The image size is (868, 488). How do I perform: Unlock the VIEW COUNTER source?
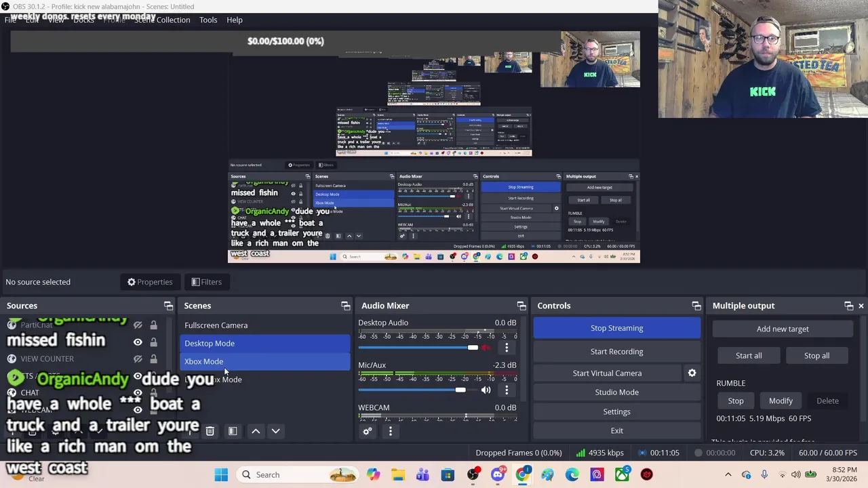tap(153, 359)
